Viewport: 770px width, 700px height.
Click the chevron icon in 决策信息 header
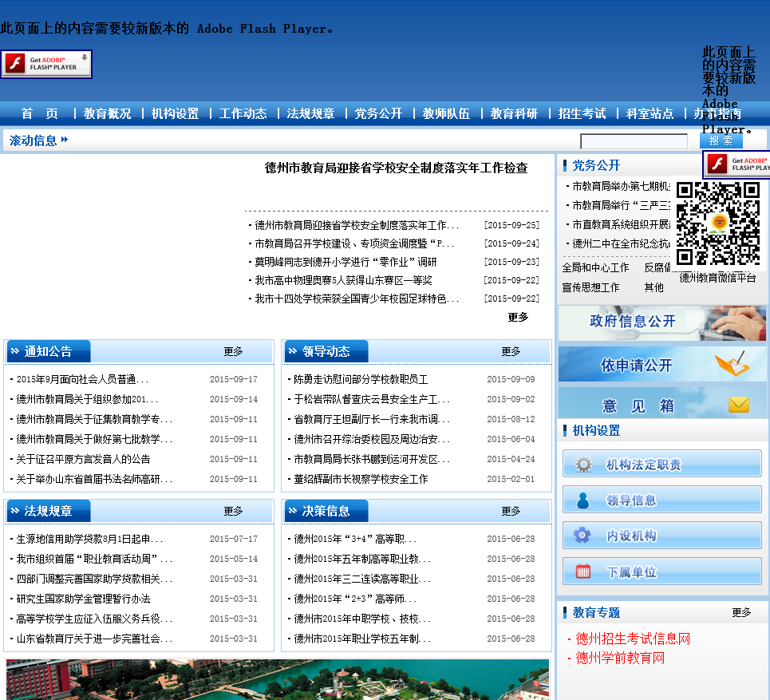point(293,510)
